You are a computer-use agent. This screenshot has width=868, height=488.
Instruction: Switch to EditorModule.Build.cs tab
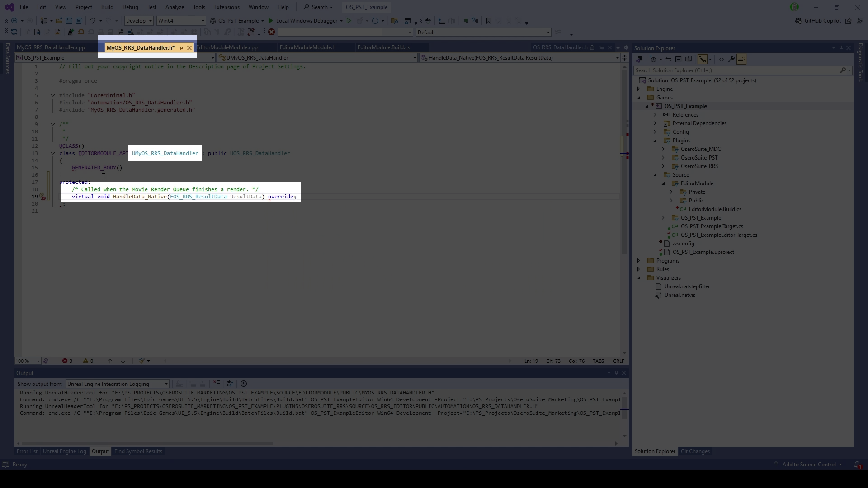383,47
